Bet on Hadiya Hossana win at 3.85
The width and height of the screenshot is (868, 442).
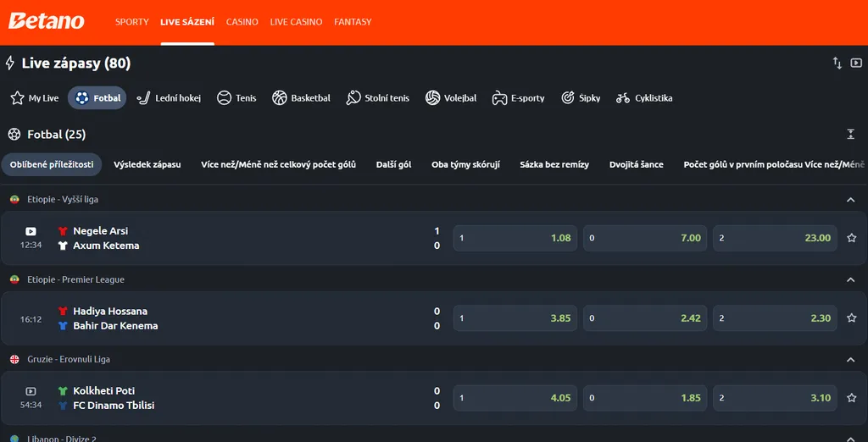[515, 318]
